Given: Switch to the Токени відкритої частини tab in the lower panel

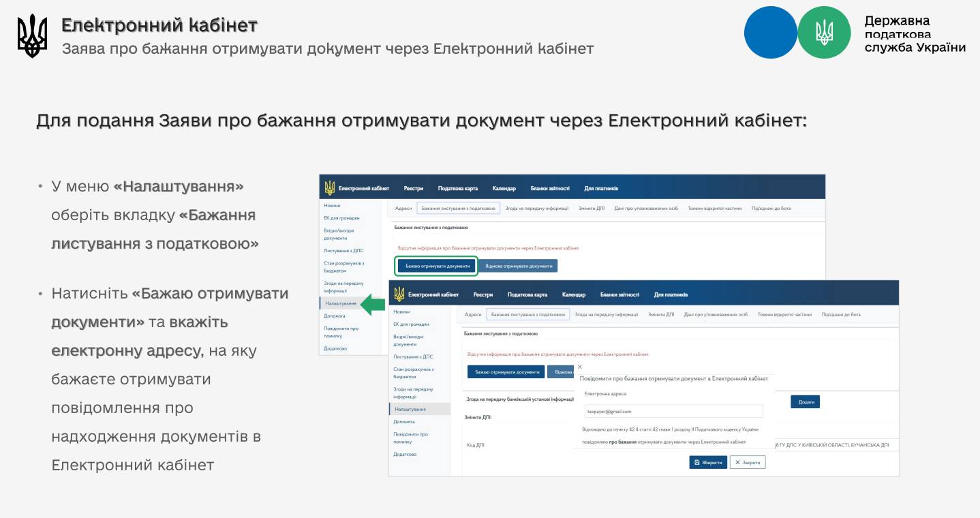Looking at the screenshot, I should click(784, 314).
